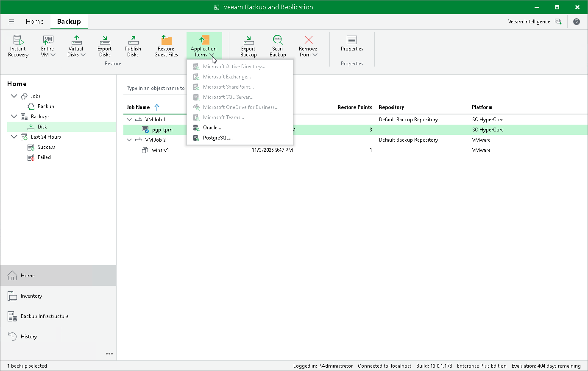Image resolution: width=588 pixels, height=371 pixels.
Task: Choose PostgreSQL... from the Application Items menu
Action: point(240,138)
